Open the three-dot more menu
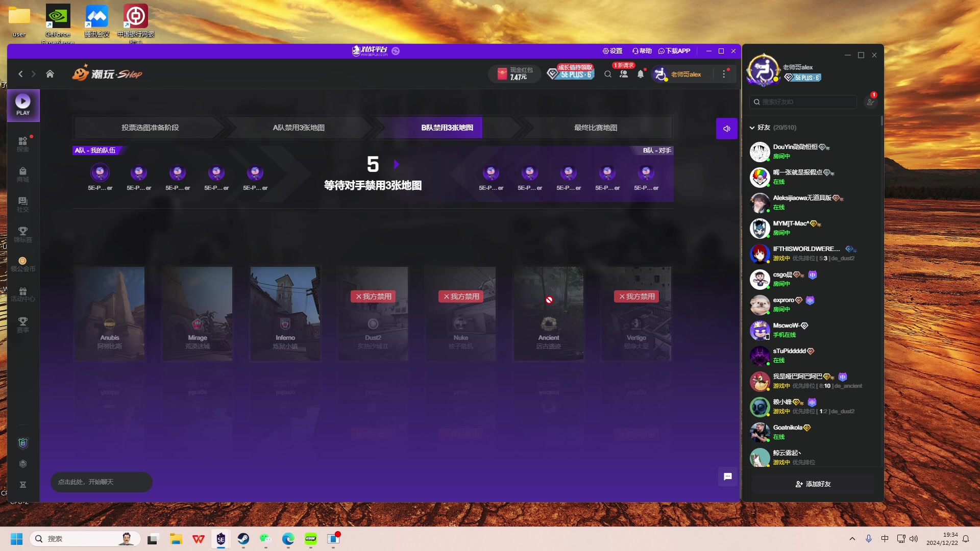Image resolution: width=980 pixels, height=551 pixels. click(724, 74)
